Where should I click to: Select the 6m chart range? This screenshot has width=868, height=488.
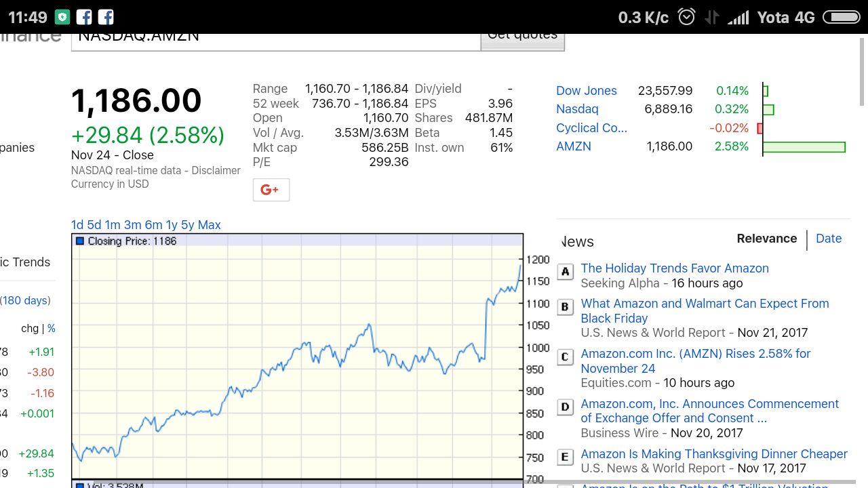pyautogui.click(x=153, y=225)
